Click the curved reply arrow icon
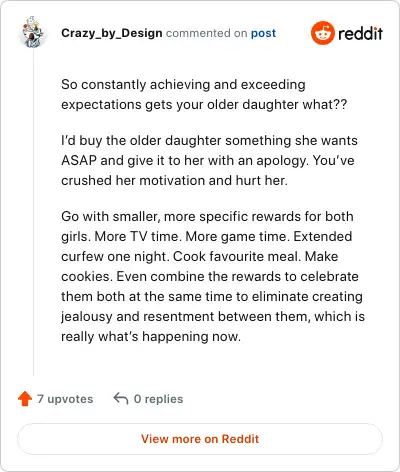400x472 pixels. [x=121, y=398]
